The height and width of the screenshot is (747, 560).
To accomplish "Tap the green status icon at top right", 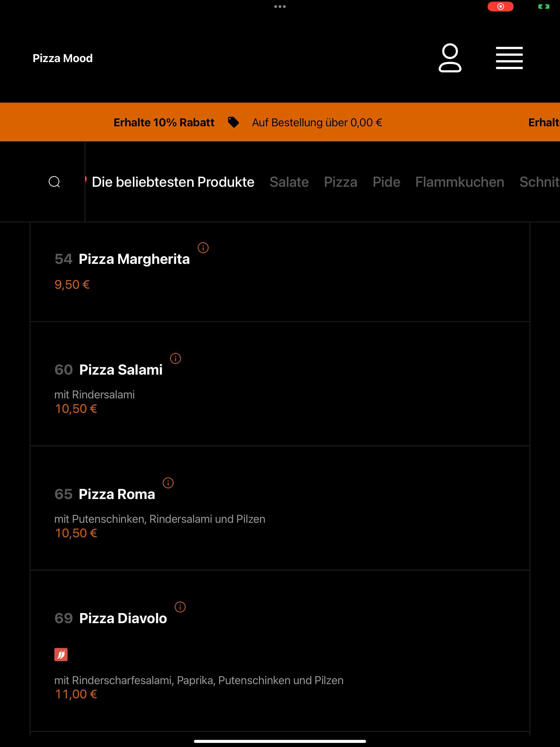I will tap(544, 6).
